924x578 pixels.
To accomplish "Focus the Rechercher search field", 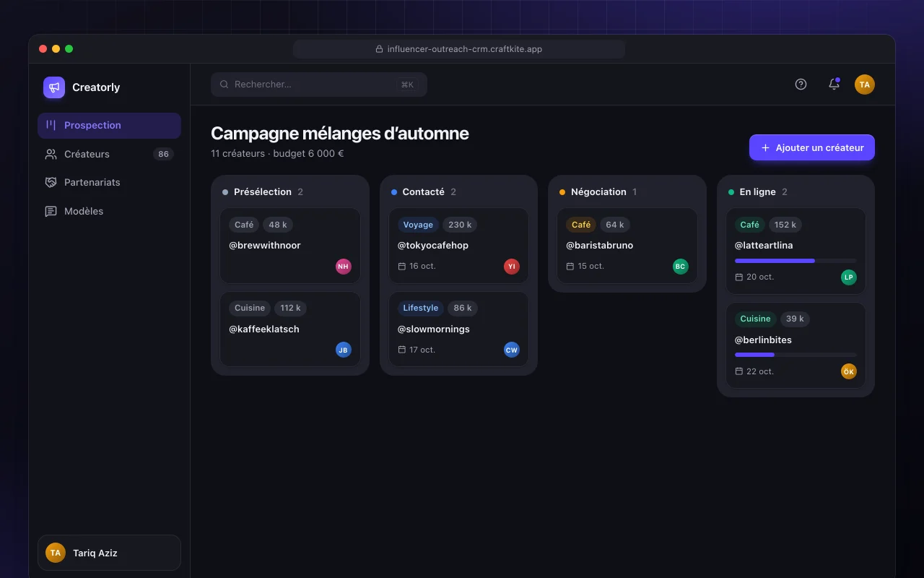I will 319,85.
